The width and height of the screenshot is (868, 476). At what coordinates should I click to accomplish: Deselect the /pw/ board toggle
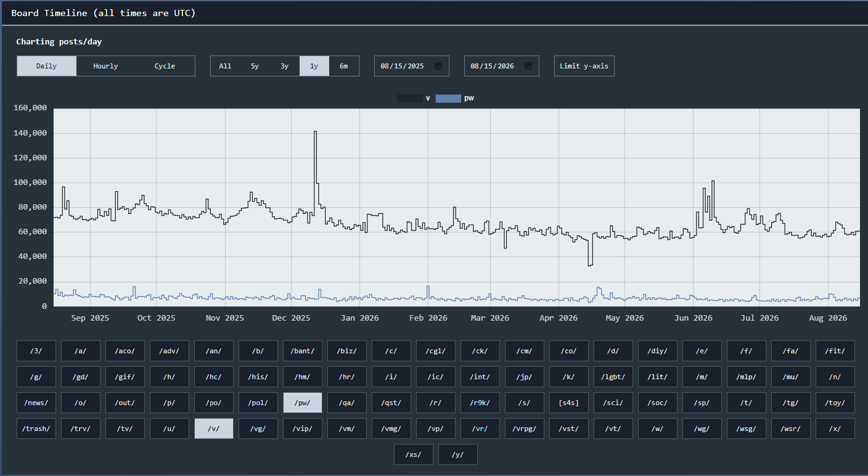pyautogui.click(x=303, y=403)
